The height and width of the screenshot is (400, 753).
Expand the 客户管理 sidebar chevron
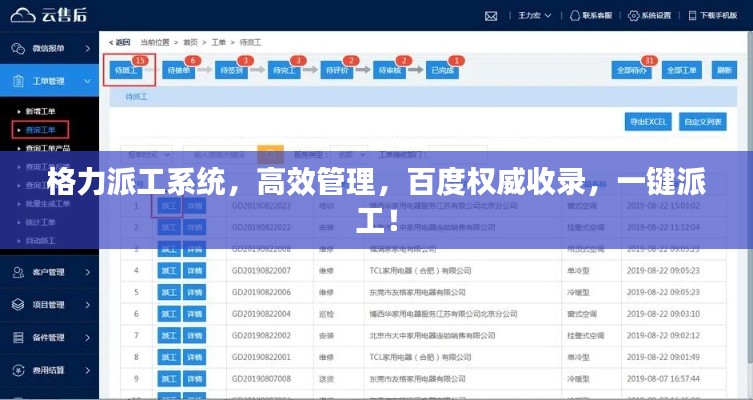pos(88,272)
